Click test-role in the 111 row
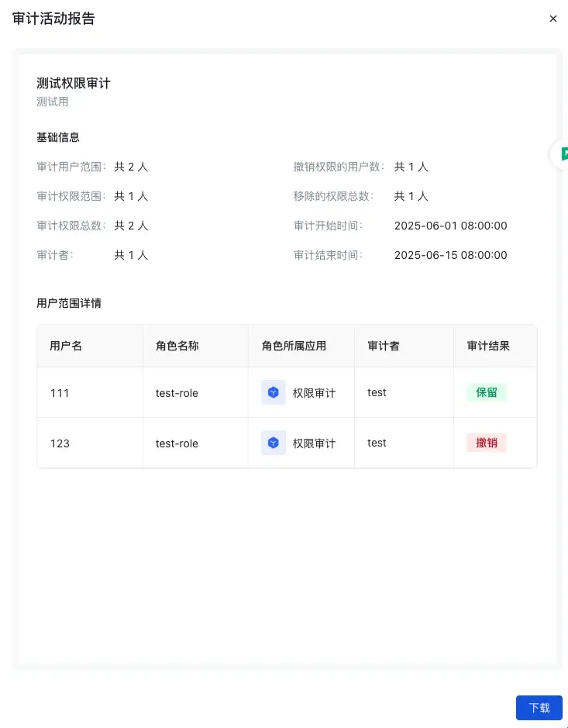Image resolution: width=568 pixels, height=728 pixels. (177, 393)
